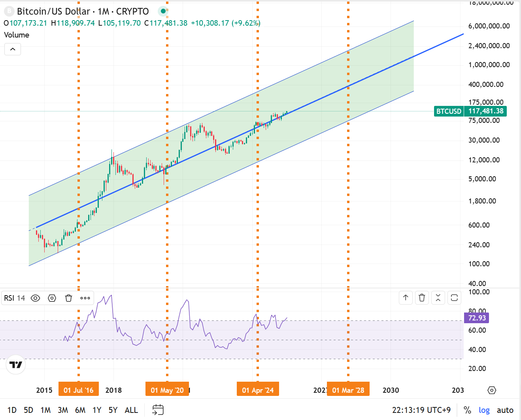Select the 01 Apr '24 date marker
521x420 pixels.
pos(258,390)
